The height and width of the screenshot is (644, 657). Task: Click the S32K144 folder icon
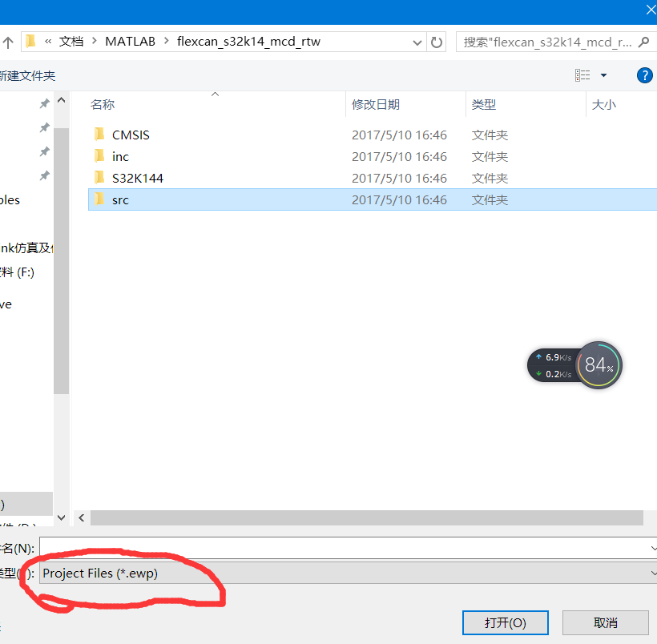coord(99,178)
